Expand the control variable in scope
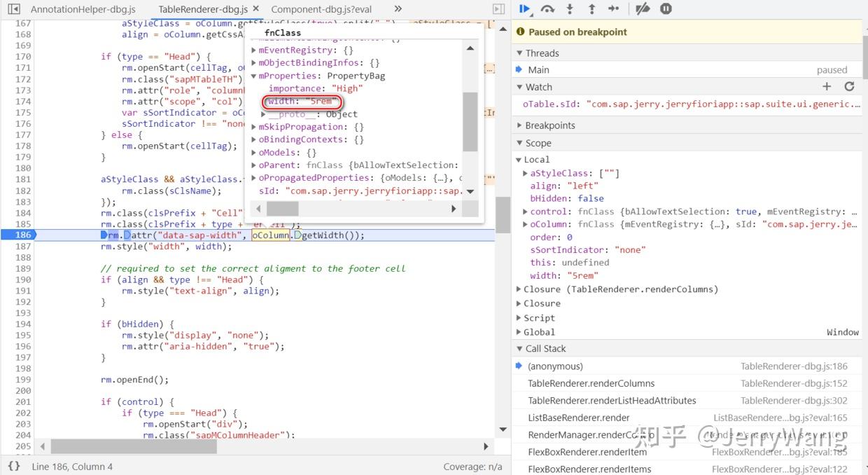Image resolution: width=868 pixels, height=475 pixels. tap(526, 212)
